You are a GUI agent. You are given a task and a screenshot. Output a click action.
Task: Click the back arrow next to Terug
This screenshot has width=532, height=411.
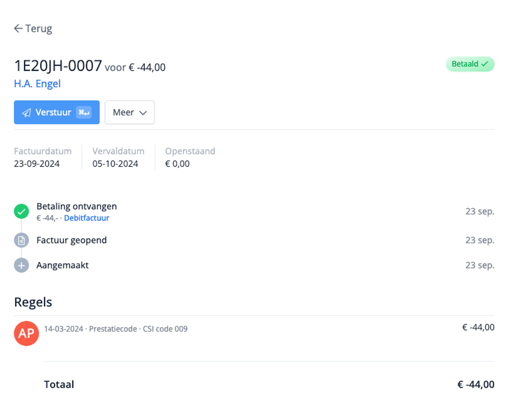[x=18, y=28]
